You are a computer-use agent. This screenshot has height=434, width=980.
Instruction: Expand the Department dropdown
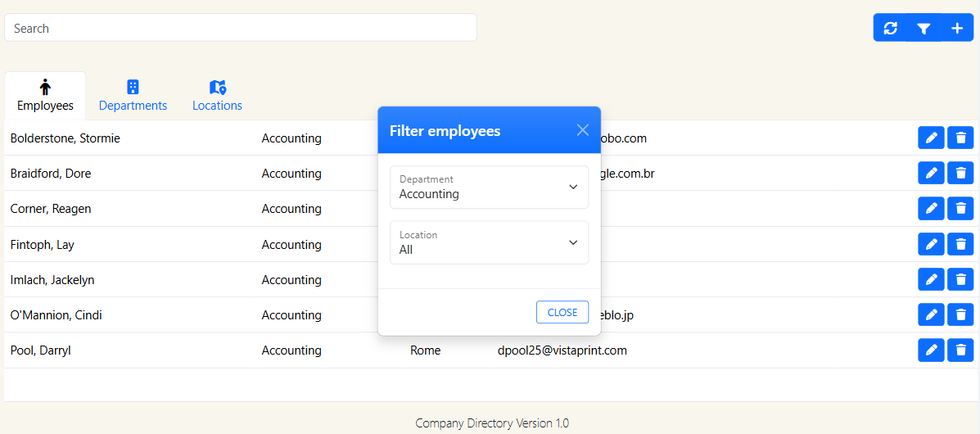[489, 188]
